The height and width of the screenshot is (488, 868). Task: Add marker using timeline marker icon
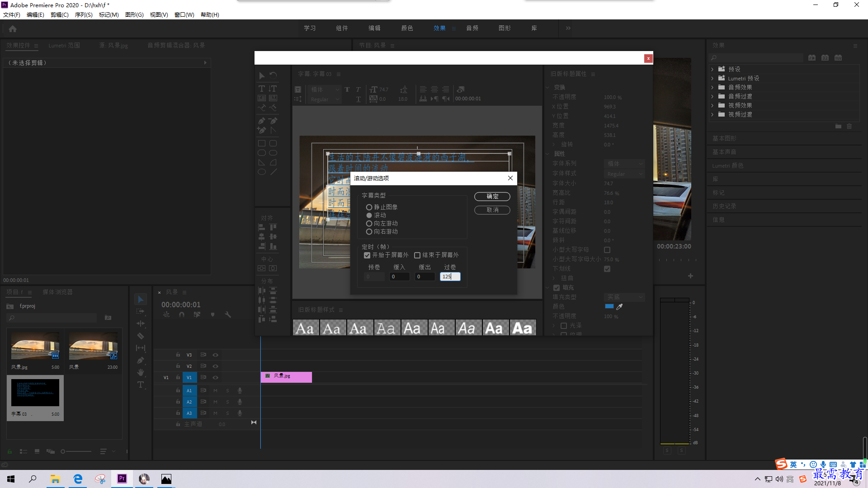[212, 314]
